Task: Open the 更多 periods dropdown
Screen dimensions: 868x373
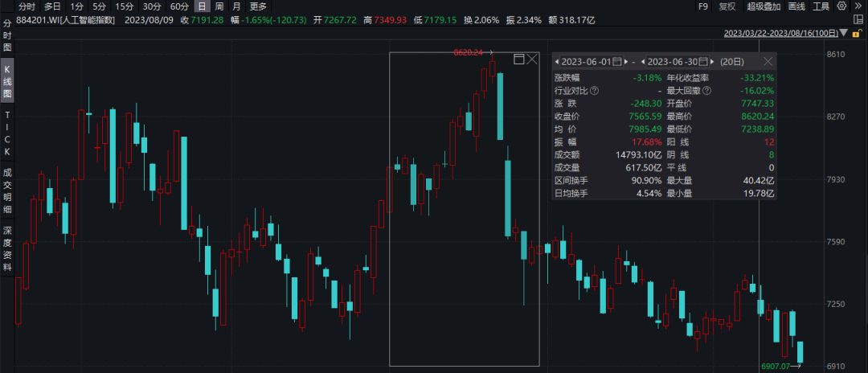Action: [258, 6]
